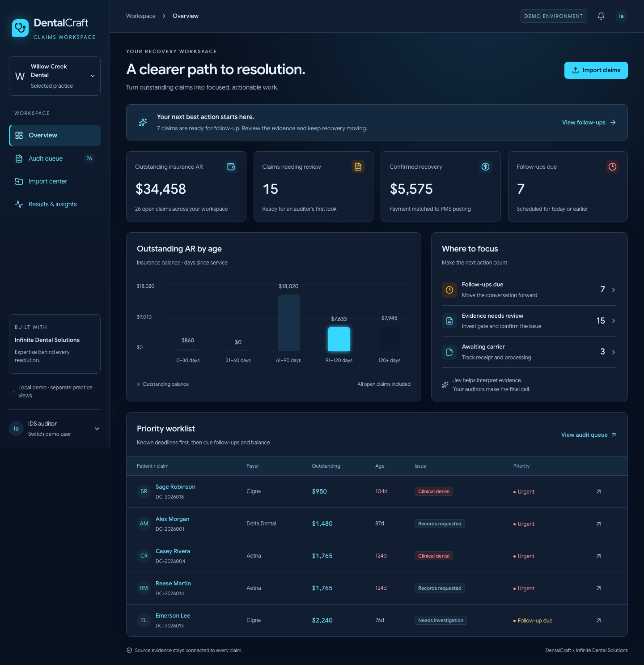Viewport: 644px width, 665px height.
Task: Click the file icon beside Awaiting carrier
Action: (449, 352)
